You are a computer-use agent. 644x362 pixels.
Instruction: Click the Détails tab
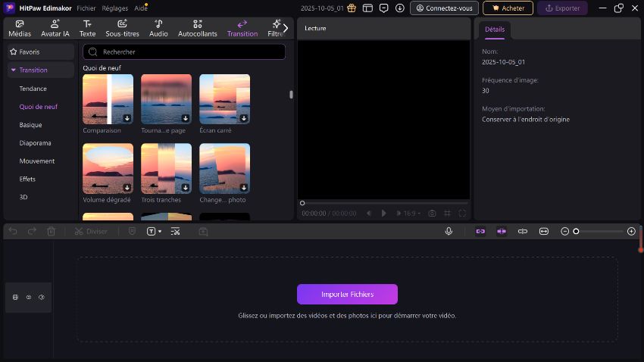pos(495,30)
